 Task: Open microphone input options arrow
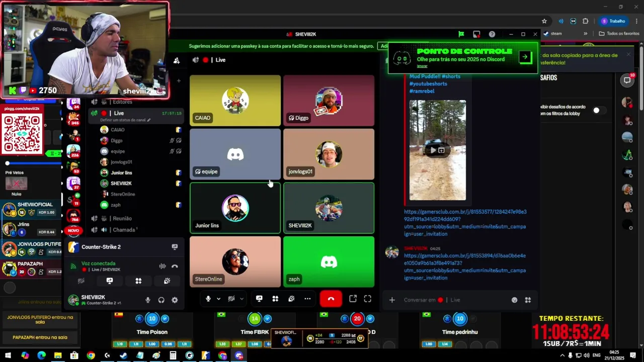(x=218, y=299)
